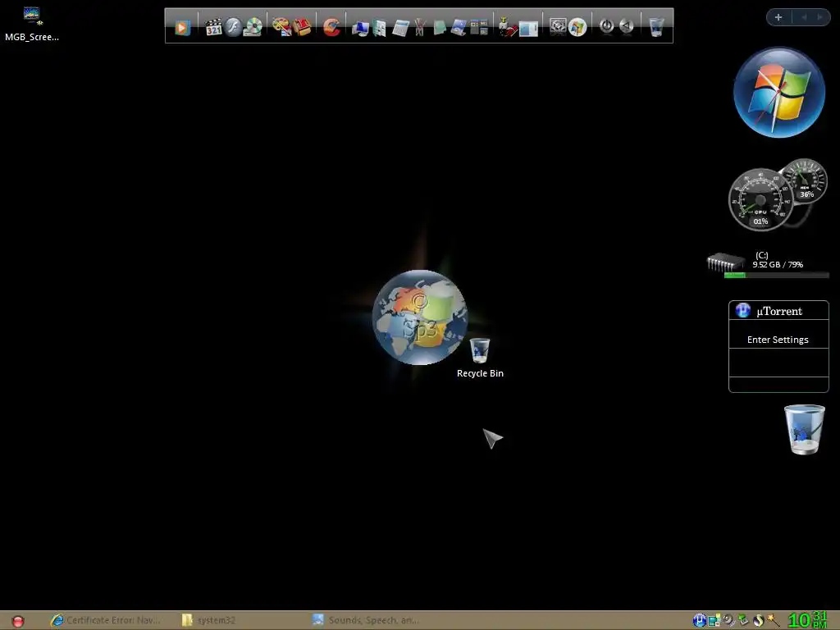The width and height of the screenshot is (840, 630).
Task: Click the black and yellow round tray icon
Action: point(758,620)
